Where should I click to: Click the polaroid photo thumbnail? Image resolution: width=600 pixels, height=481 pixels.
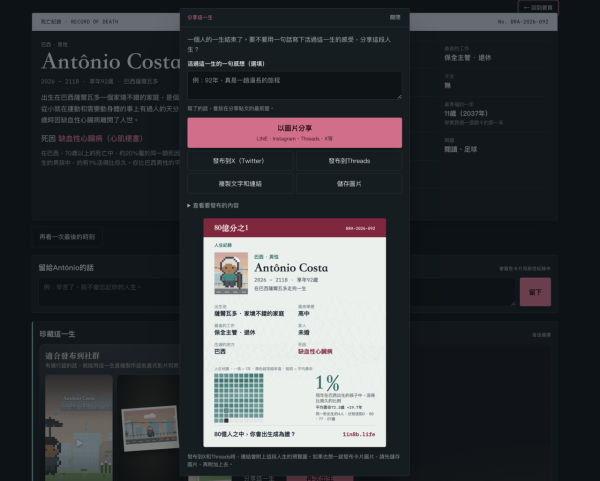150,428
